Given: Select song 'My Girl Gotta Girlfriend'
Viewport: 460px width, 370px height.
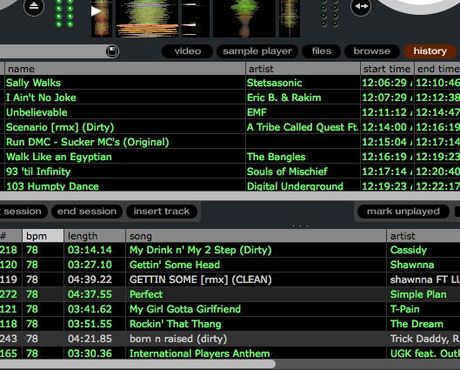Looking at the screenshot, I should coord(185,309).
